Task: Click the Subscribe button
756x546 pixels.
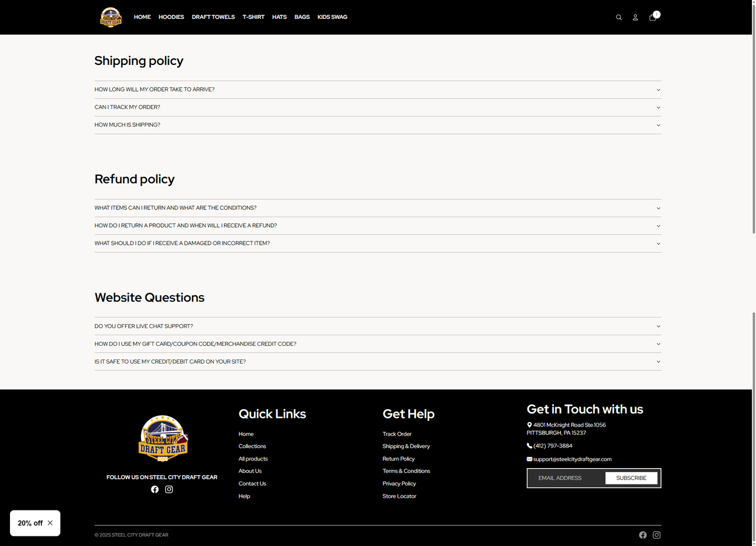Action: [631, 478]
